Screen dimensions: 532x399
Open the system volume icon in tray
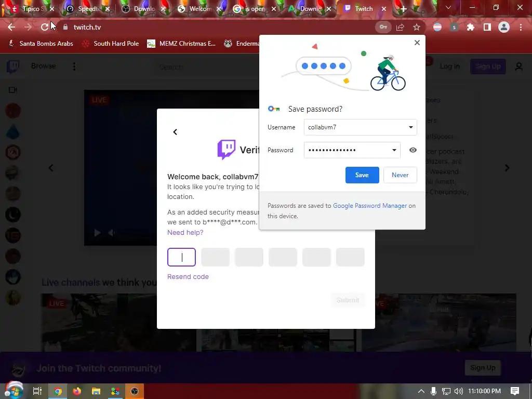pos(459,391)
